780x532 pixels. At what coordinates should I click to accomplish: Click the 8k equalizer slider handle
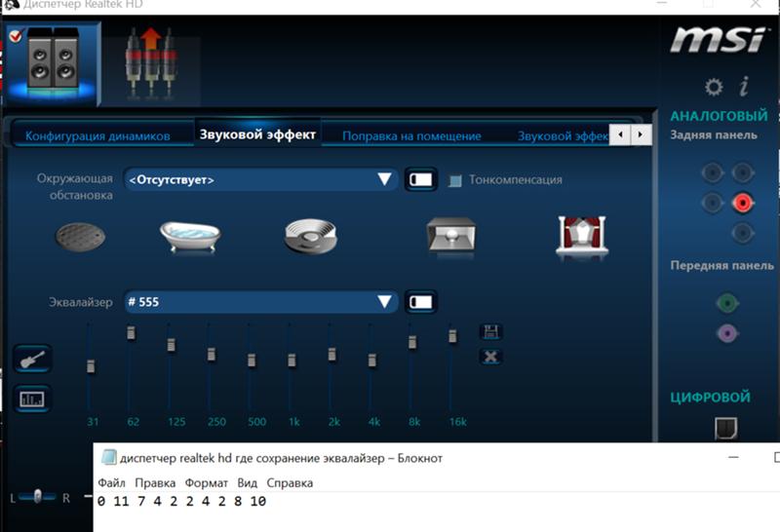[x=412, y=342]
